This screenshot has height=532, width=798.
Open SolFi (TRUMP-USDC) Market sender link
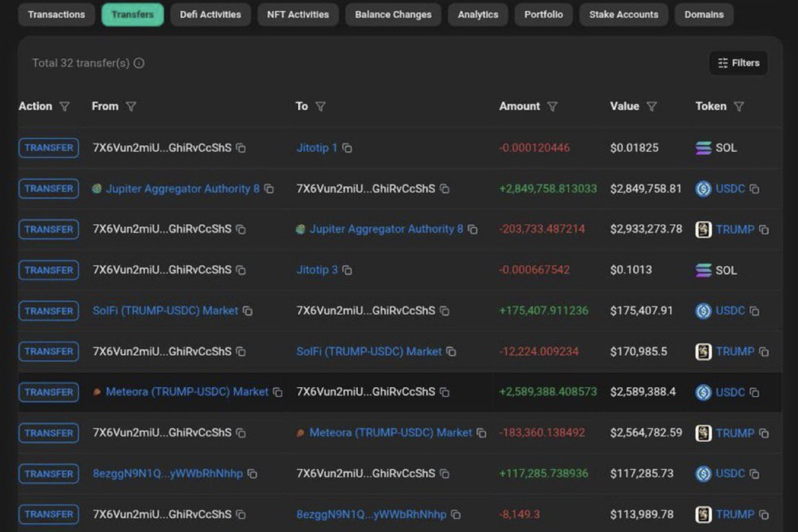(x=165, y=310)
